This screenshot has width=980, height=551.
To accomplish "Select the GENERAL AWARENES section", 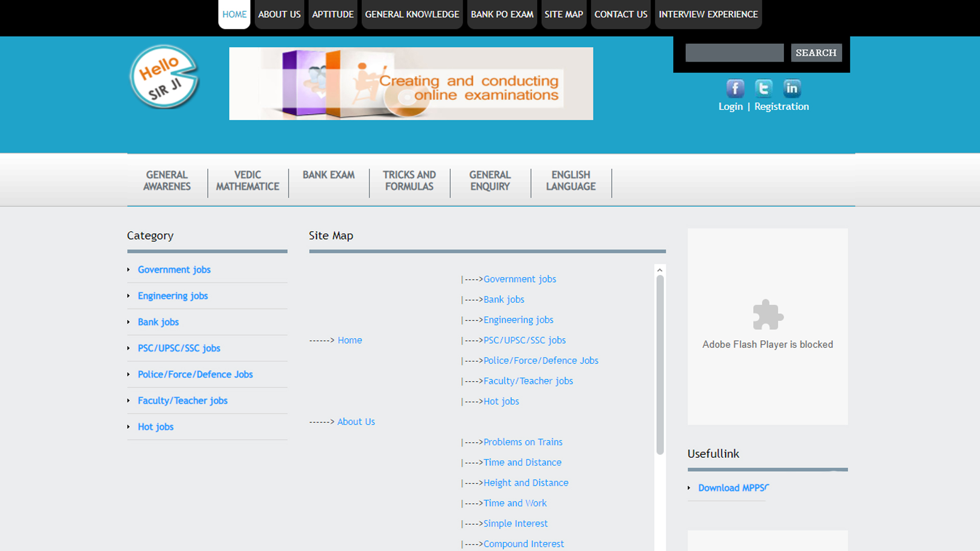I will click(x=167, y=181).
